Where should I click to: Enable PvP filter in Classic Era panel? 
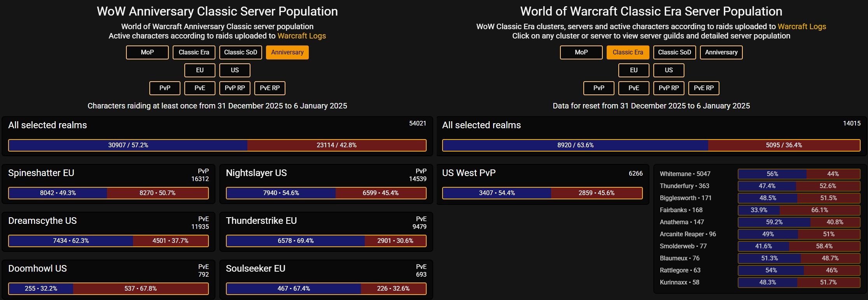click(599, 88)
